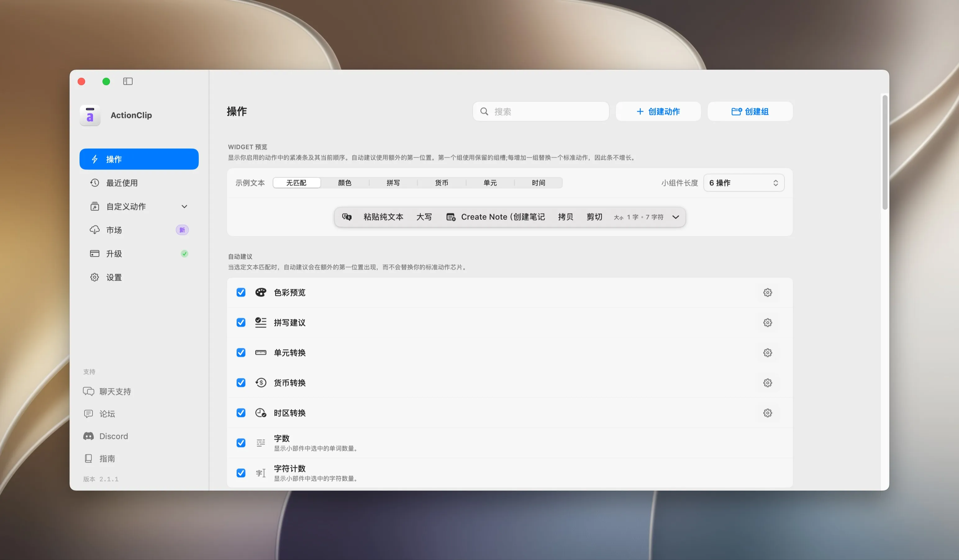The height and width of the screenshot is (560, 959).
Task: Expand the widget bar chevron arrow
Action: click(x=675, y=217)
